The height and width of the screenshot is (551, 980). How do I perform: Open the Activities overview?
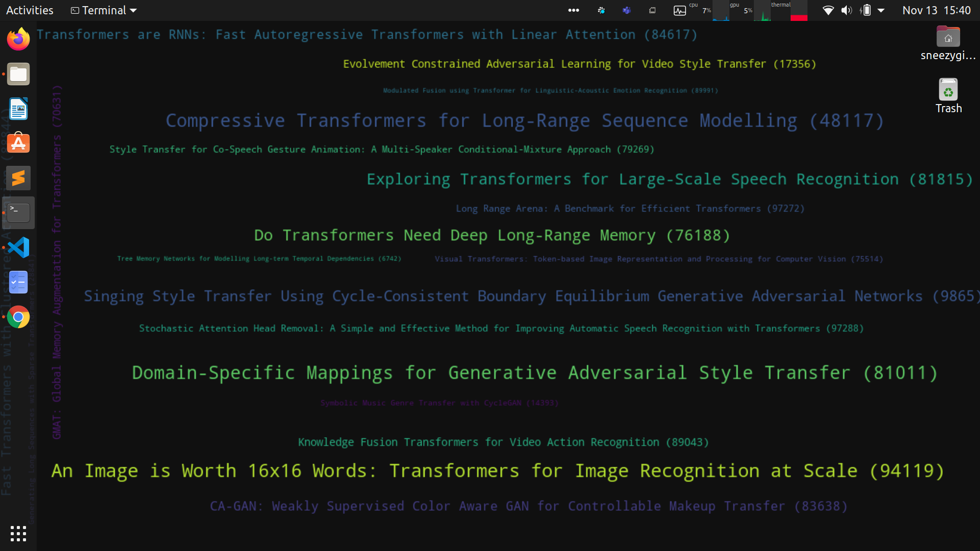coord(30,10)
